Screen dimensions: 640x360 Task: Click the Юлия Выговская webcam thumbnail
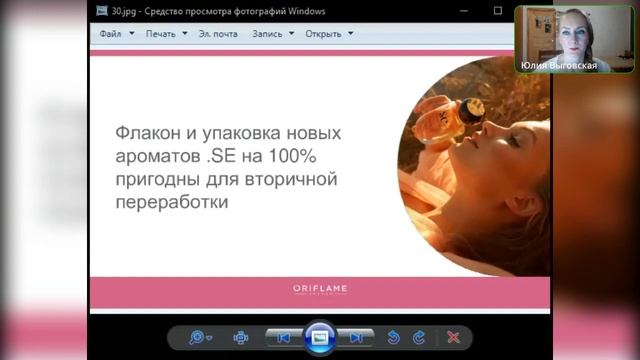click(x=574, y=39)
